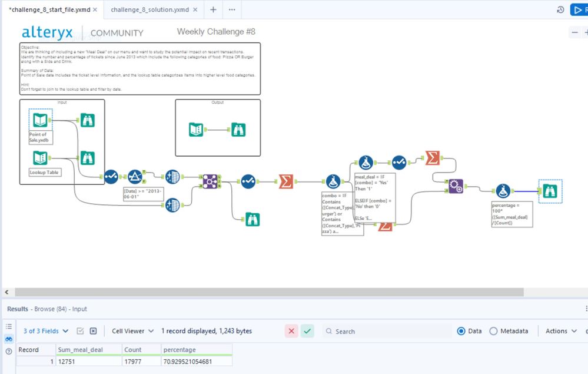This screenshot has height=374, width=588.
Task: Select the Data radio button
Action: [461, 331]
